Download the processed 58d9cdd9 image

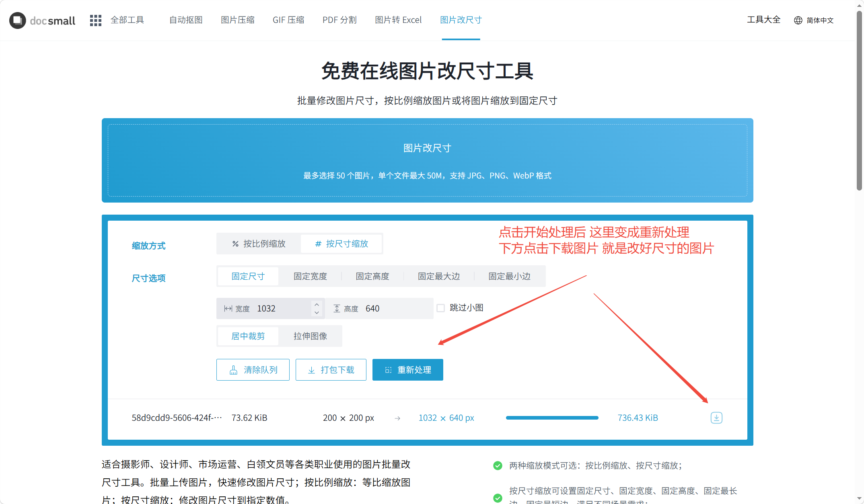tap(716, 418)
